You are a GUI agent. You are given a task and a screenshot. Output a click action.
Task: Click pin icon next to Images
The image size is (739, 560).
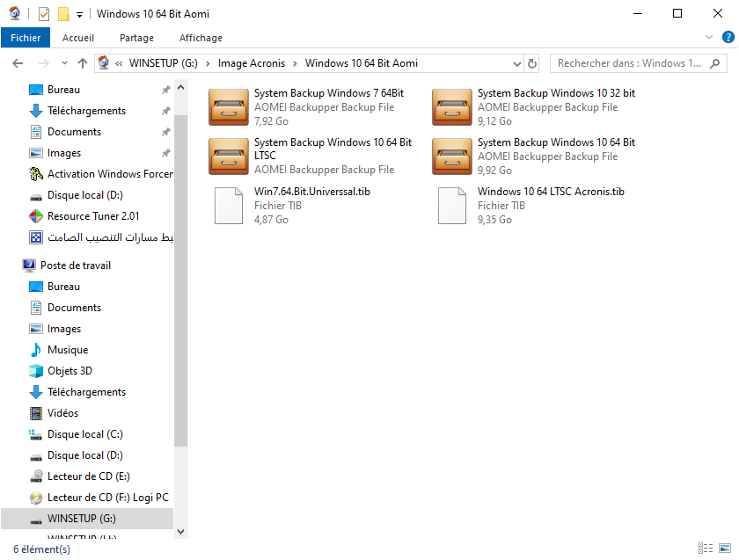pyautogui.click(x=166, y=153)
